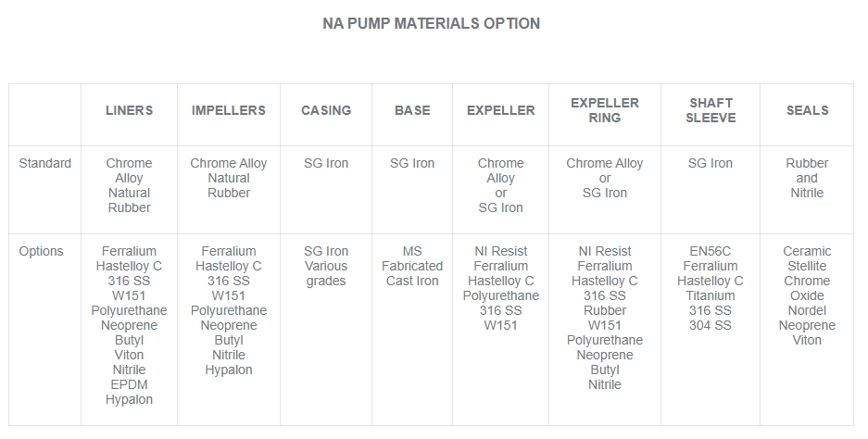868x439 pixels.
Task: Select the Standard row label
Action: click(x=44, y=163)
